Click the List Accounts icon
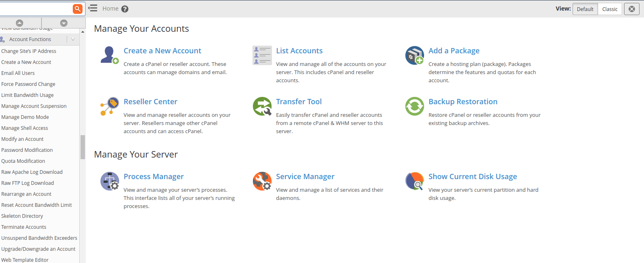 coord(262,55)
